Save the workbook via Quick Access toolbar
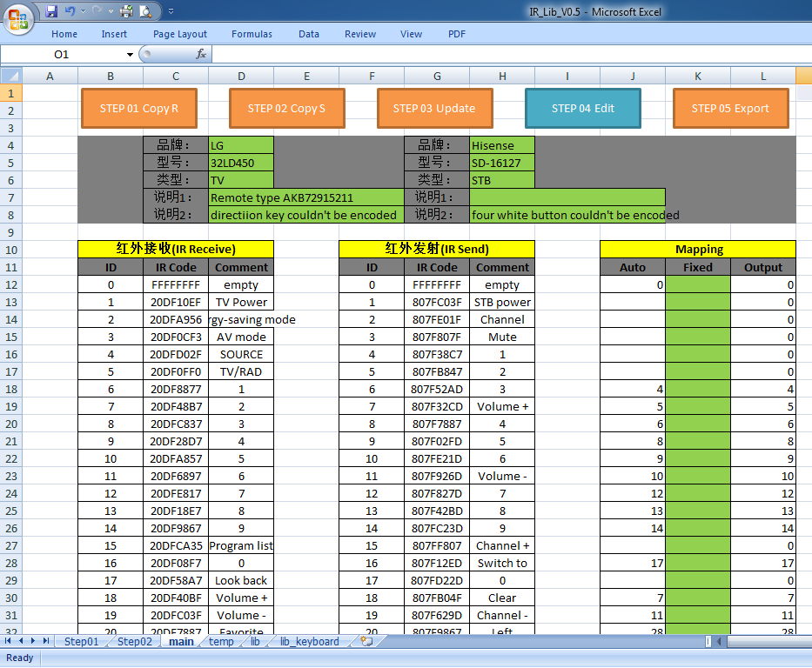The height and width of the screenshot is (668, 812). click(51, 11)
